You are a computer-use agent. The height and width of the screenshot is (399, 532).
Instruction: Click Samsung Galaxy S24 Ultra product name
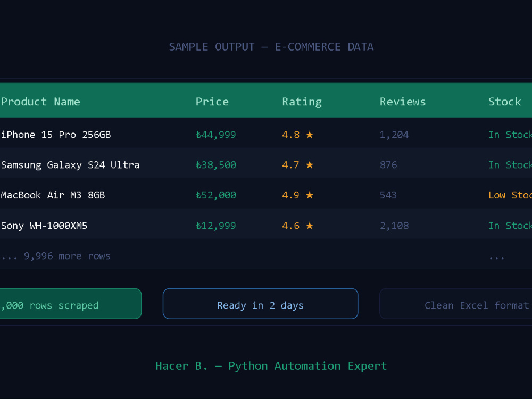(x=70, y=165)
